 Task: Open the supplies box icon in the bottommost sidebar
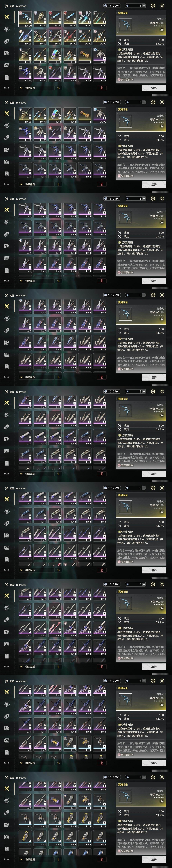(7, 837)
